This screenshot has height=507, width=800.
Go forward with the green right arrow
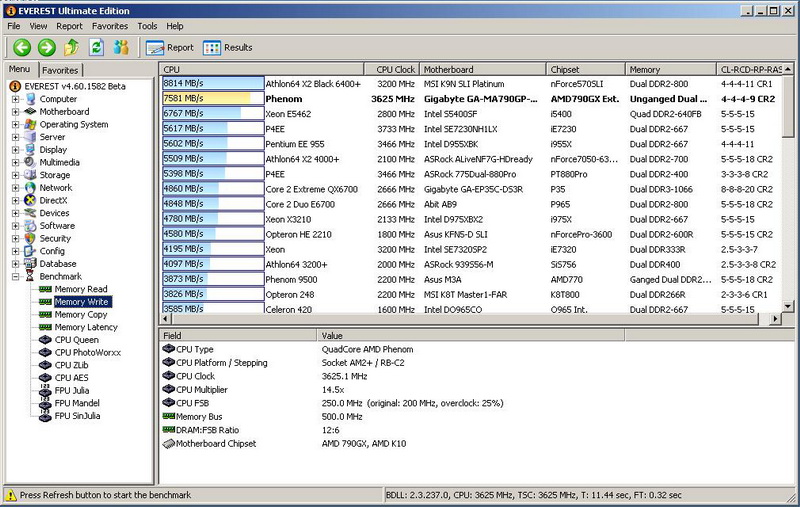(46, 47)
